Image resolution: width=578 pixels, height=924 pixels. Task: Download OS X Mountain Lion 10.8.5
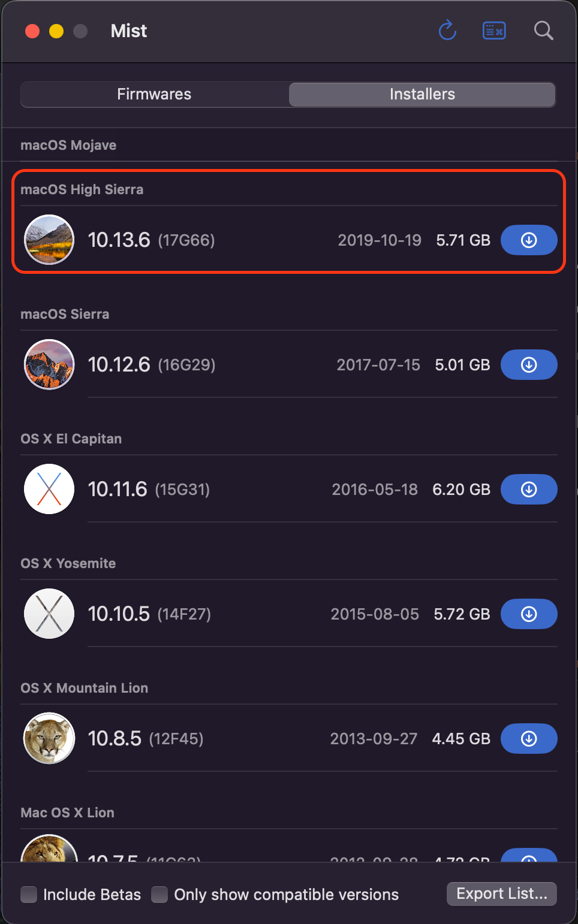point(528,739)
